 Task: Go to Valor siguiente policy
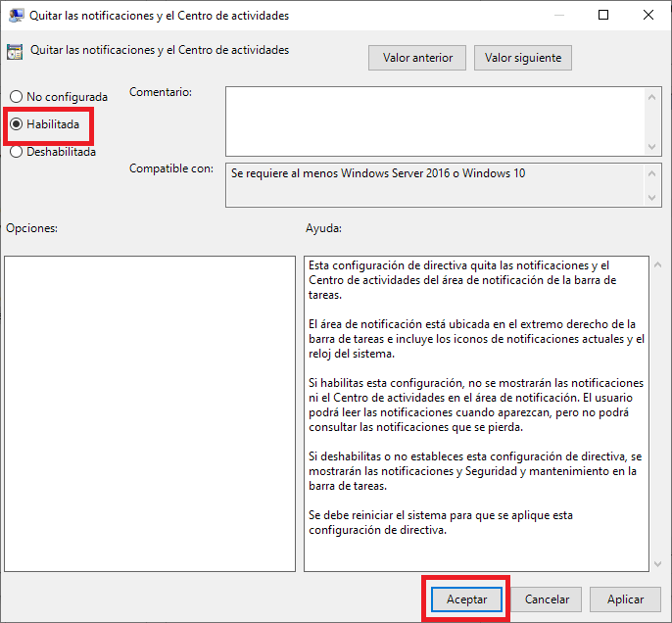pos(523,58)
